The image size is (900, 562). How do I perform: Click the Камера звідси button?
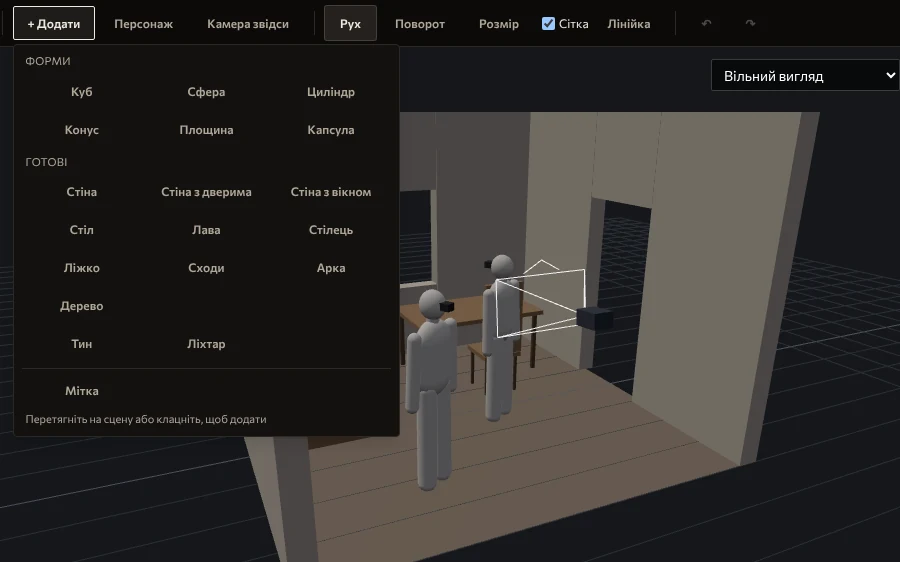[x=248, y=24]
